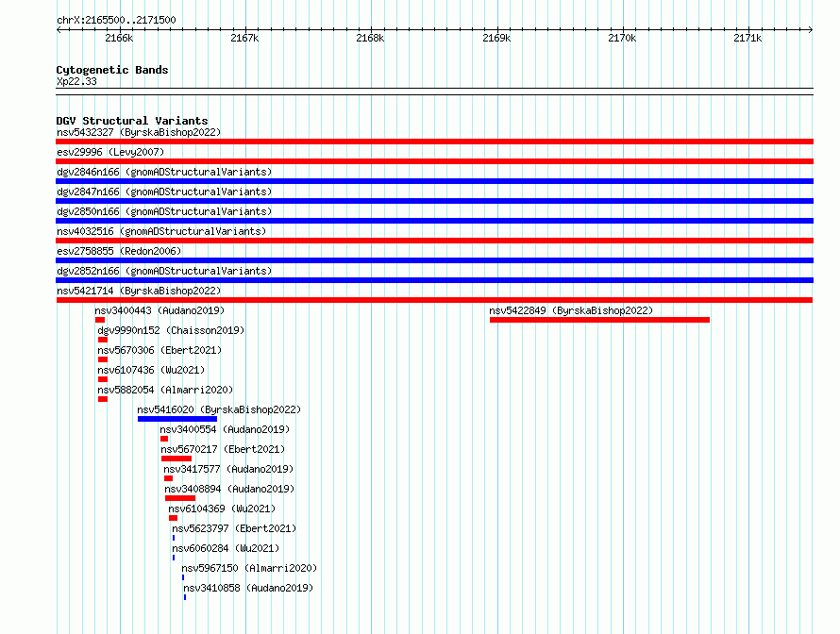Click the small red bar under nsv3400554
This screenshot has height=634, width=840.
tap(164, 439)
